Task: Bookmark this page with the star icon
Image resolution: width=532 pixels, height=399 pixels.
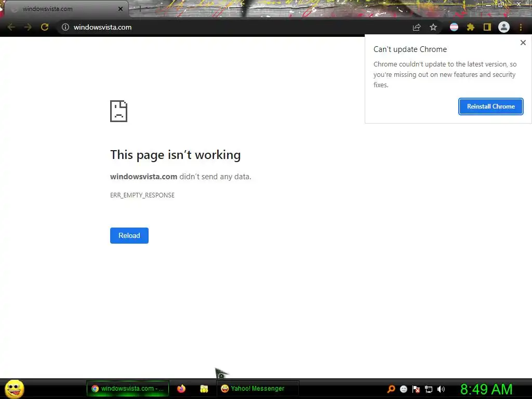Action: pos(433,27)
